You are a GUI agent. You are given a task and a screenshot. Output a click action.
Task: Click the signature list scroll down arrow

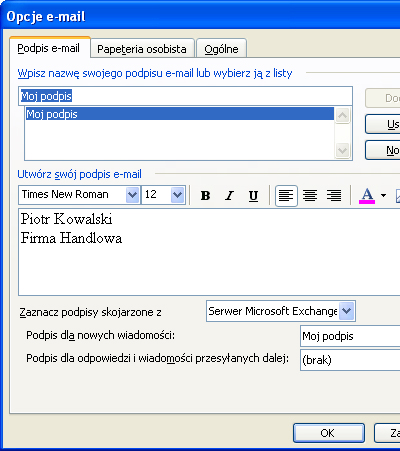342,151
